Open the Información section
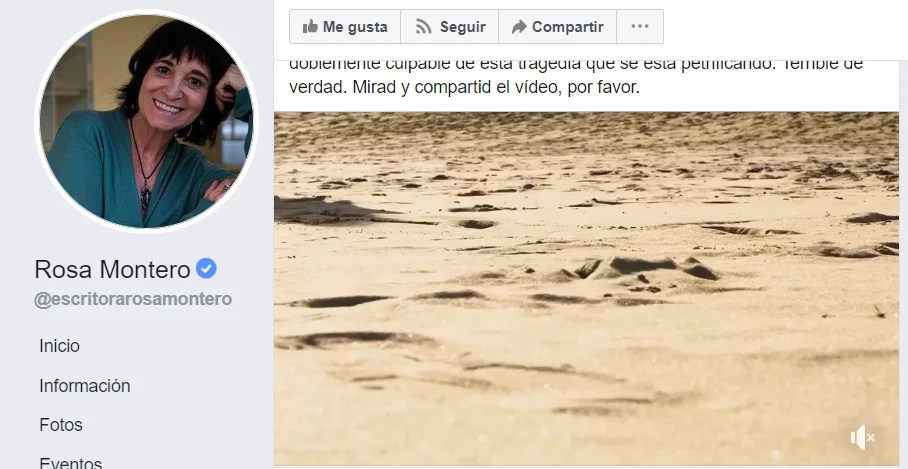 [85, 386]
